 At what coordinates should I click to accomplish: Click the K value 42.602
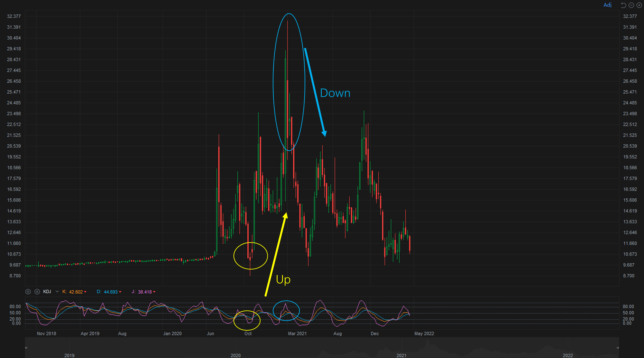click(x=76, y=292)
